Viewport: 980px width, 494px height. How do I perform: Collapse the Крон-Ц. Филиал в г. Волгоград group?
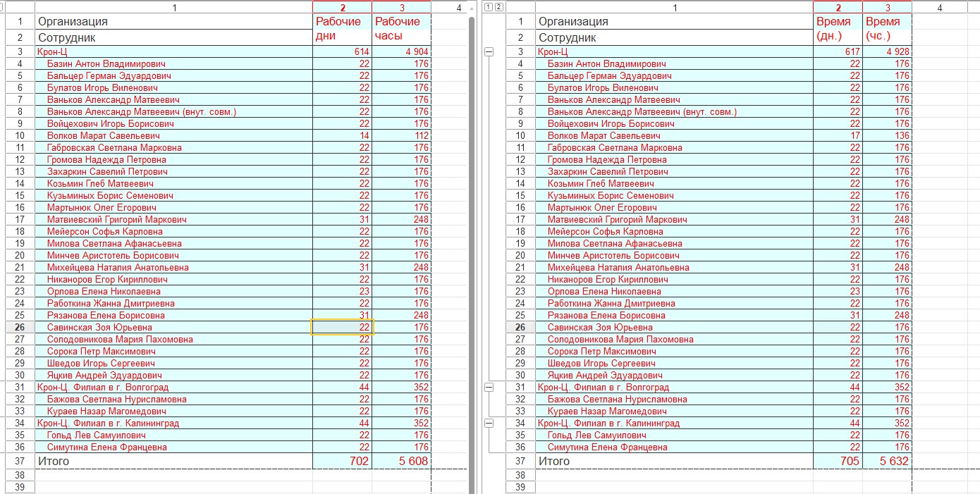click(489, 387)
